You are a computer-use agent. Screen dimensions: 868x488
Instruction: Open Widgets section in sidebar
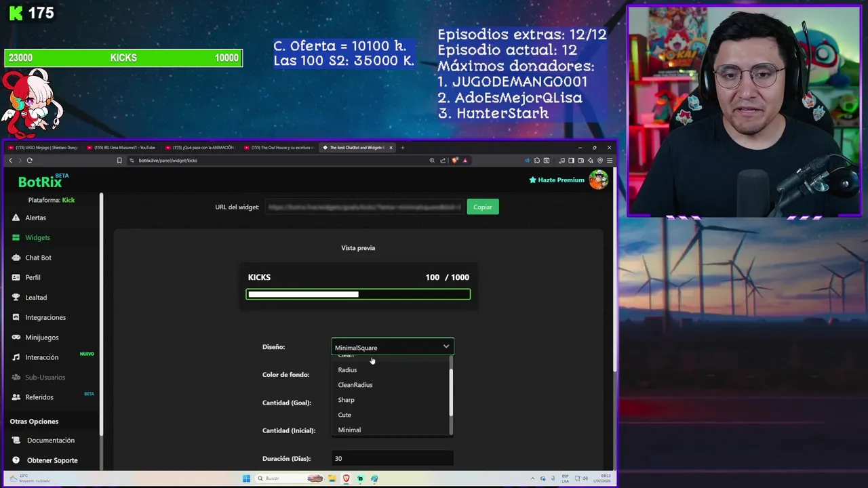[37, 237]
